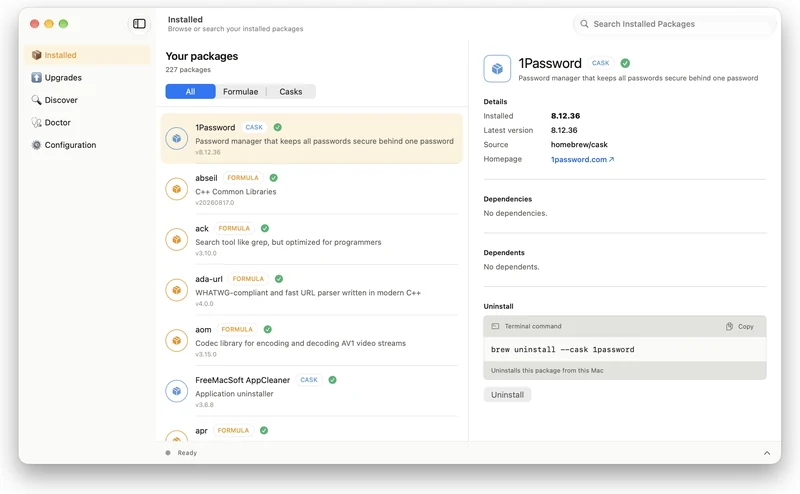Click the green check next to apr

(x=264, y=430)
